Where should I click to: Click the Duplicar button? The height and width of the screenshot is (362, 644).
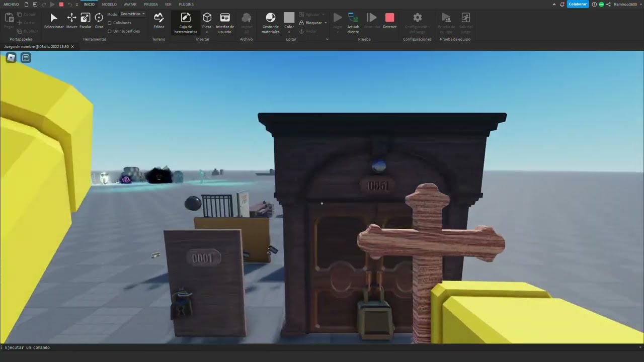[28, 31]
